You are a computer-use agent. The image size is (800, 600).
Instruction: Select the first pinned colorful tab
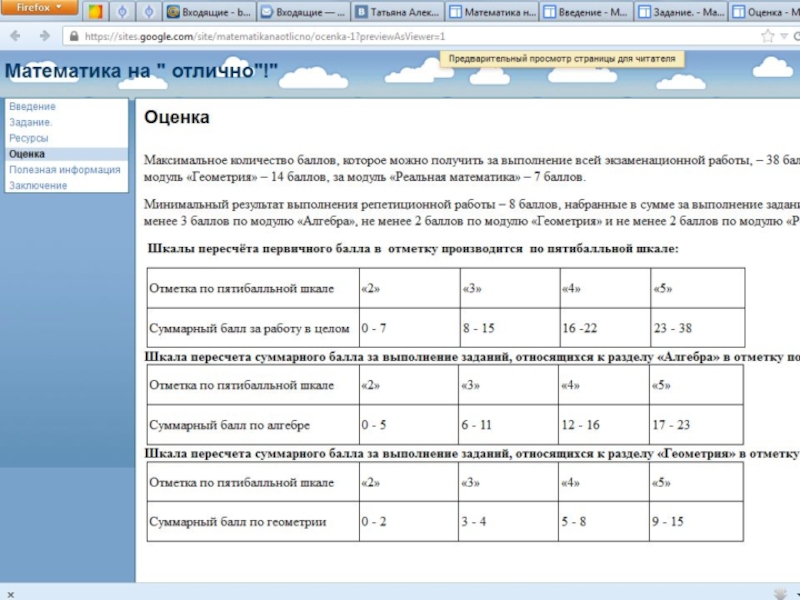[95, 13]
